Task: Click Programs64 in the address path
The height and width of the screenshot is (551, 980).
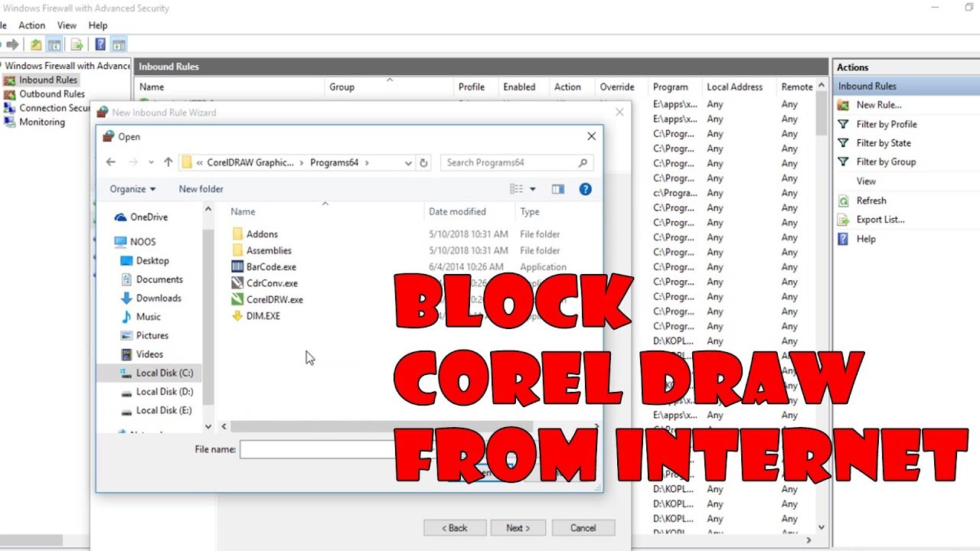Action: click(x=334, y=162)
